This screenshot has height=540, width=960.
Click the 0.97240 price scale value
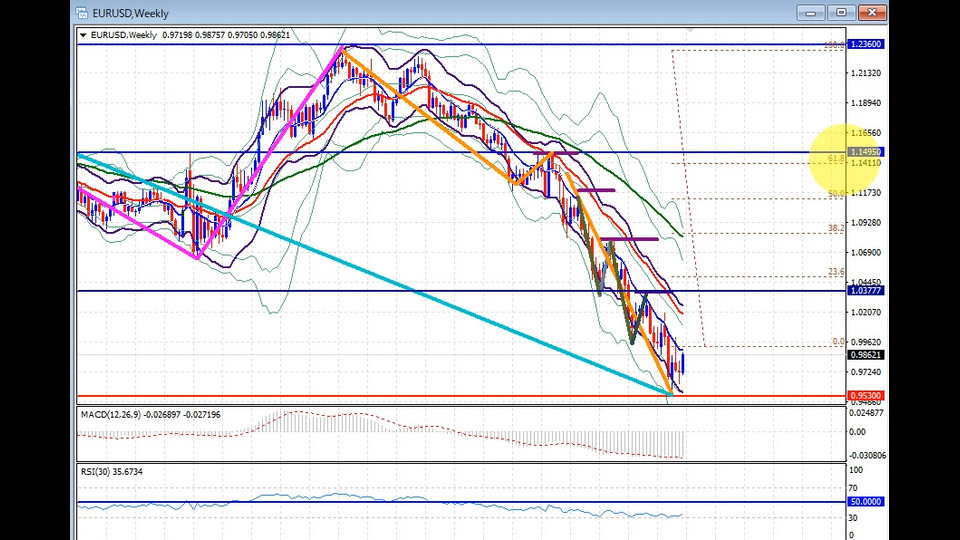pos(866,372)
